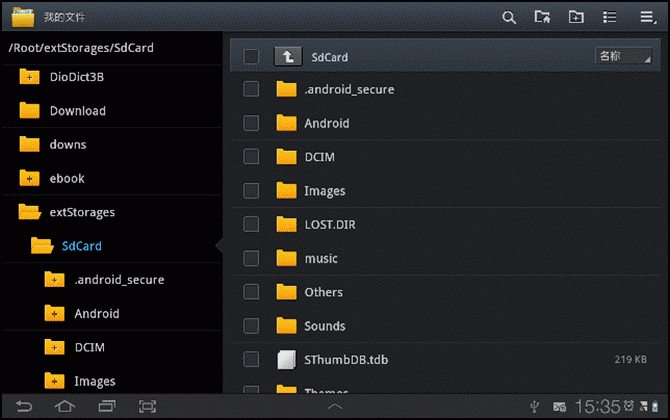Switch view mode using list icon
Image resolution: width=670 pixels, height=420 pixels.
tap(609, 17)
